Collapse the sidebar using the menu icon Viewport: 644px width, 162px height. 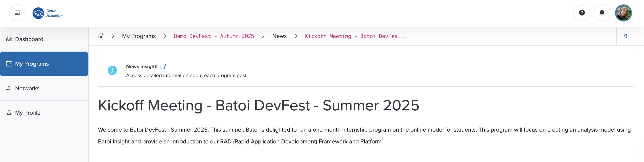click(x=18, y=13)
